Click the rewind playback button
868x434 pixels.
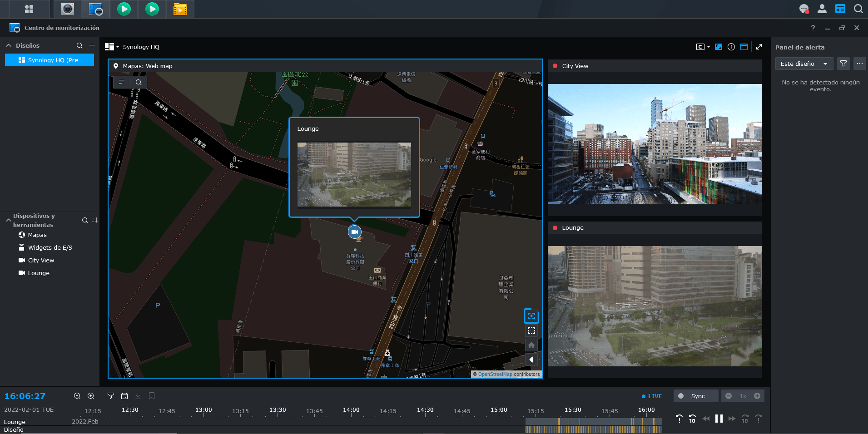(706, 419)
